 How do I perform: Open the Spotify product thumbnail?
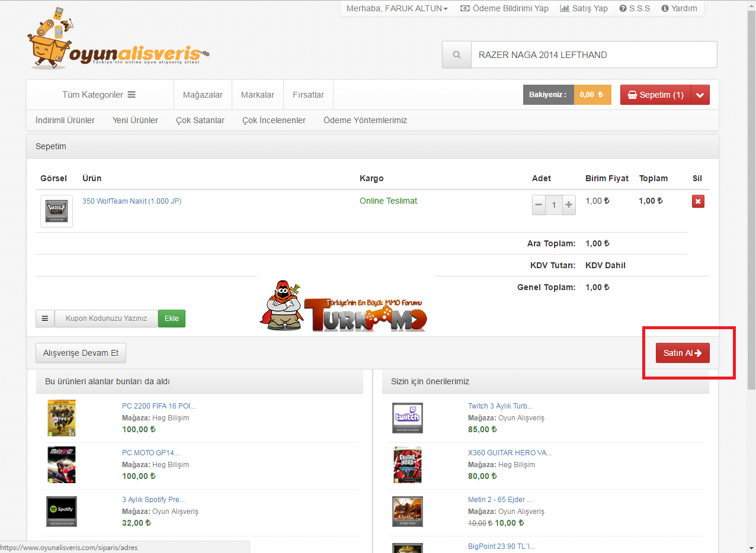pyautogui.click(x=62, y=512)
